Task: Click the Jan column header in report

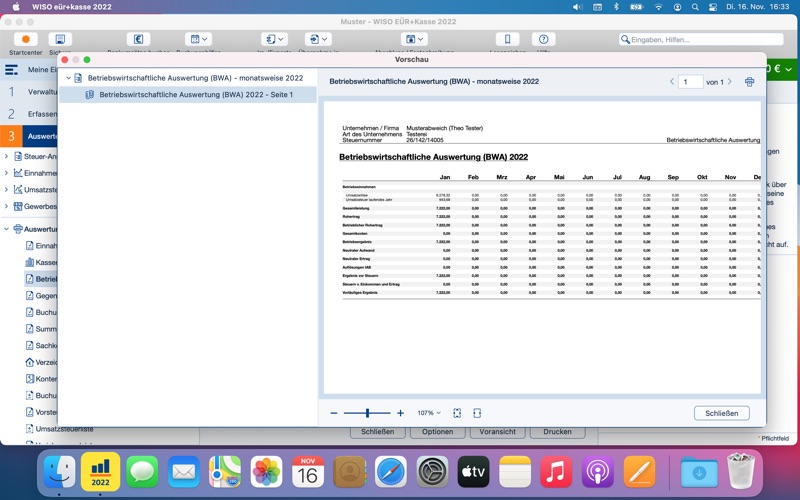Action: click(445, 177)
